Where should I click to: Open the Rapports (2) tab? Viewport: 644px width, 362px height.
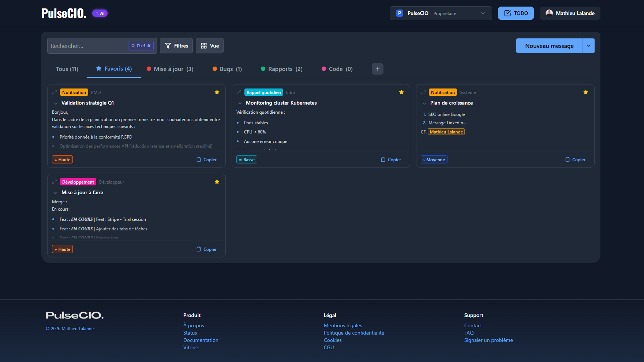pyautogui.click(x=282, y=69)
